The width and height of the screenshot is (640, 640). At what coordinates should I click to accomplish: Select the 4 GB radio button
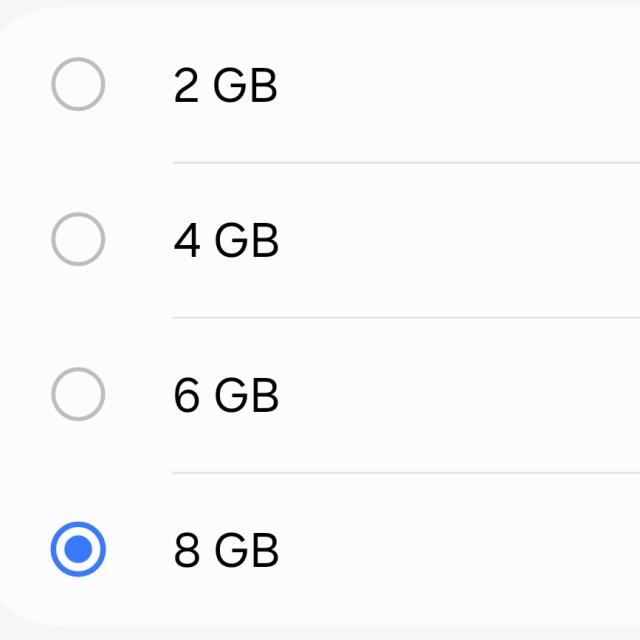[78, 240]
